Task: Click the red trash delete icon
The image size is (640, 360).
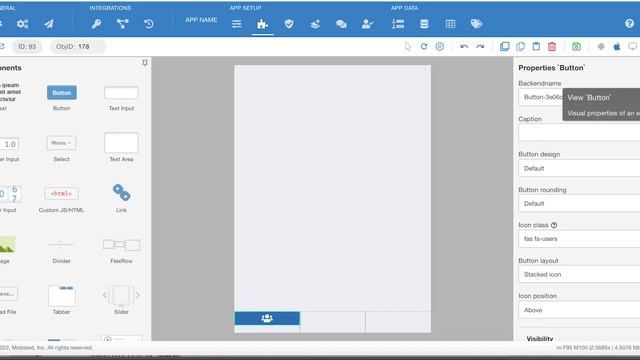Action: click(x=552, y=47)
